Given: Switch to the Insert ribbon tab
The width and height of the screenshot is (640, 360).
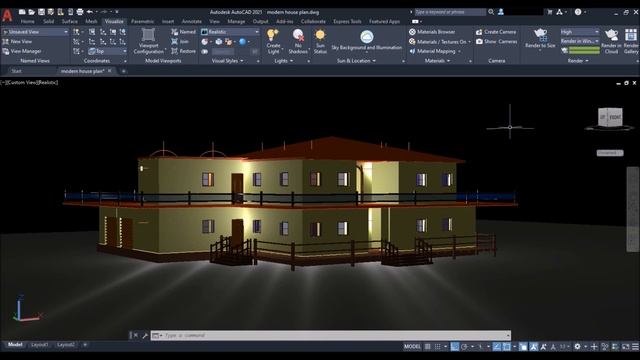Looking at the screenshot, I should tap(168, 21).
